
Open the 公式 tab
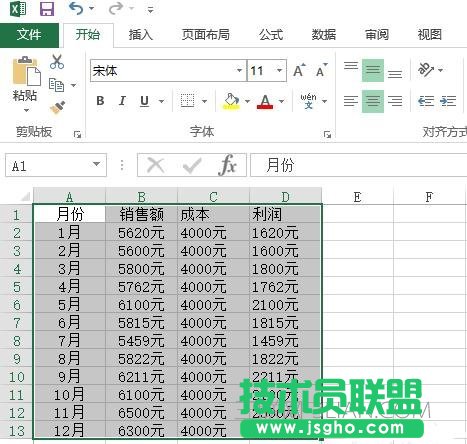click(271, 35)
